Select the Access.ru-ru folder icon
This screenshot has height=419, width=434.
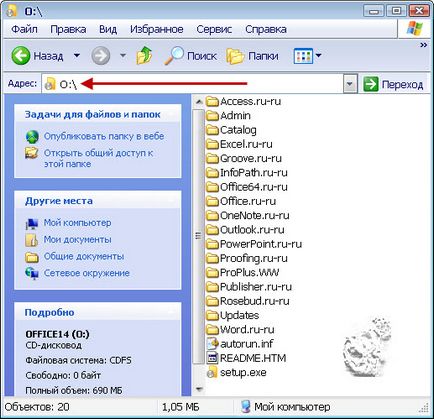click(212, 101)
